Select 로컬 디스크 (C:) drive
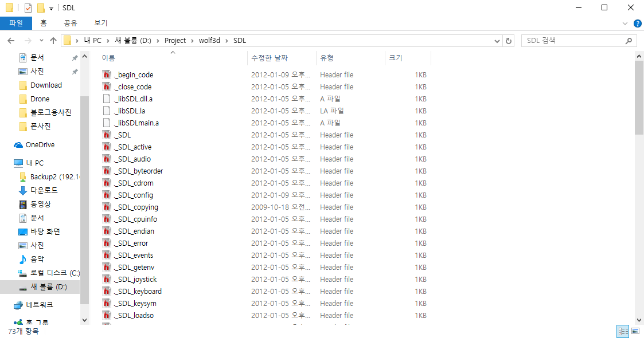Viewport: 644px width, 338px height. click(x=55, y=273)
